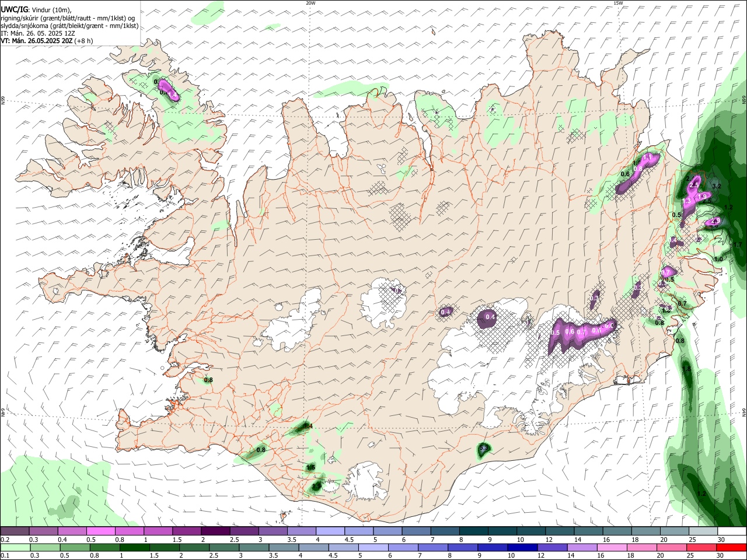The width and height of the screenshot is (747, 560).
Task: Click the lightest green 0.1 swatch in rain legend
Action: pos(15,548)
